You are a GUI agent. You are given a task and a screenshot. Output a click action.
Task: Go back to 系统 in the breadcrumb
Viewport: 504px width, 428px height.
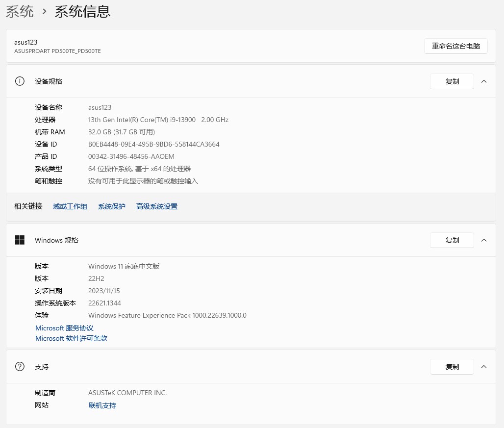[x=20, y=12]
